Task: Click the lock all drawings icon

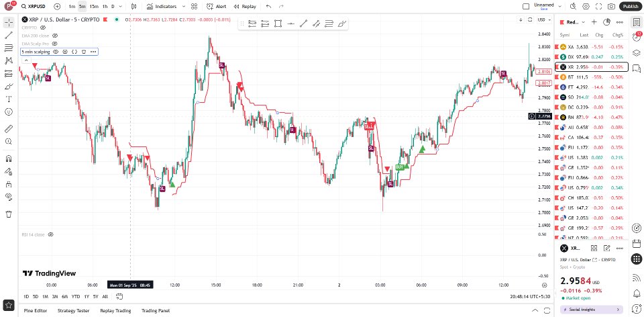Action: 9,184
